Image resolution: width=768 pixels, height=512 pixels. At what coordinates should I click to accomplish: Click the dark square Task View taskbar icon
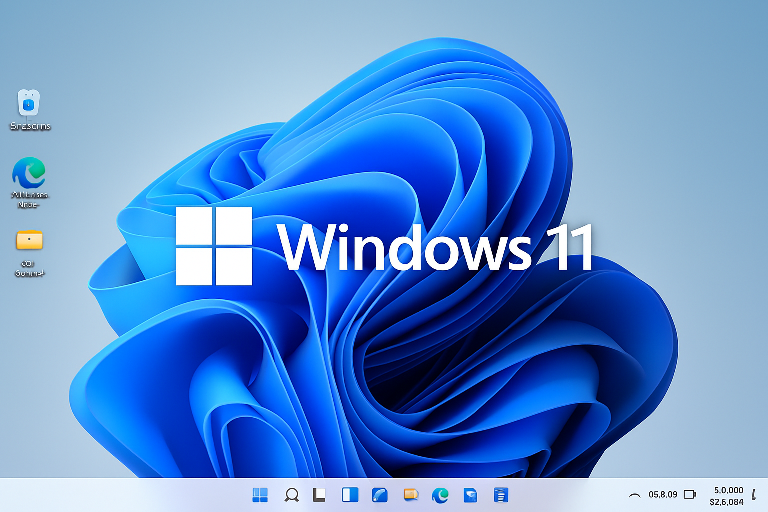point(319,495)
